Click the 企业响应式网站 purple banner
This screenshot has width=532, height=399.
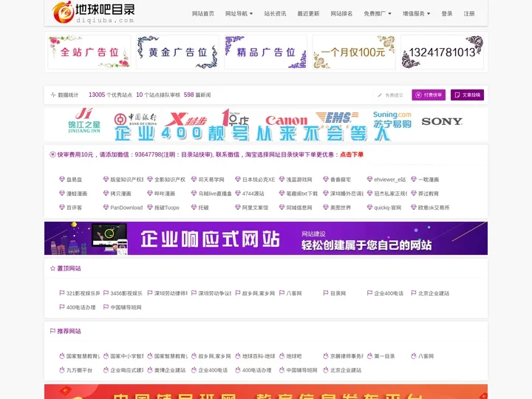pos(266,238)
